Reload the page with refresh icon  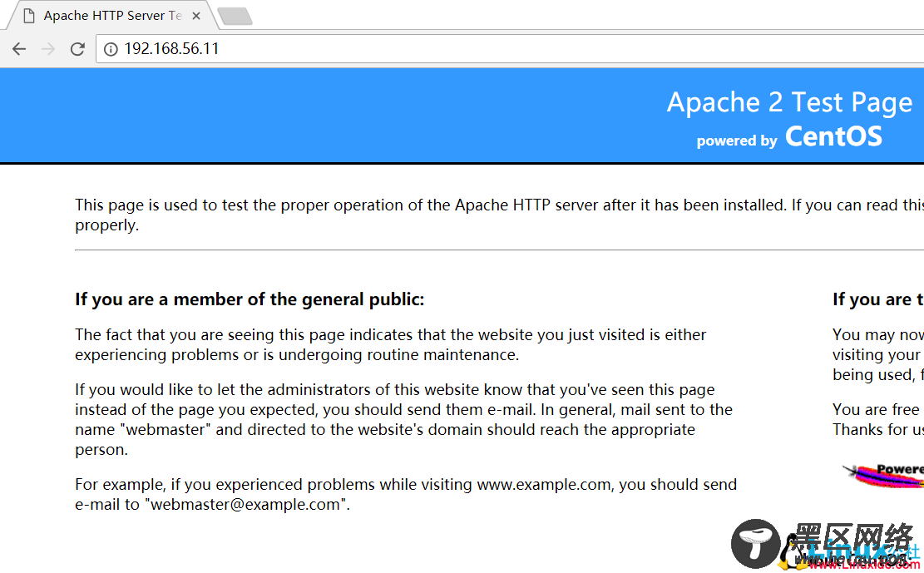77,49
